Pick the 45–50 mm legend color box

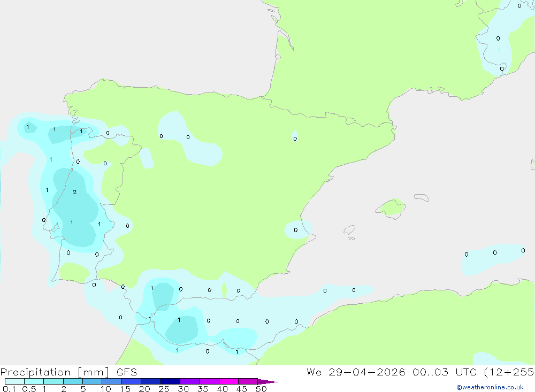pyautogui.click(x=248, y=381)
